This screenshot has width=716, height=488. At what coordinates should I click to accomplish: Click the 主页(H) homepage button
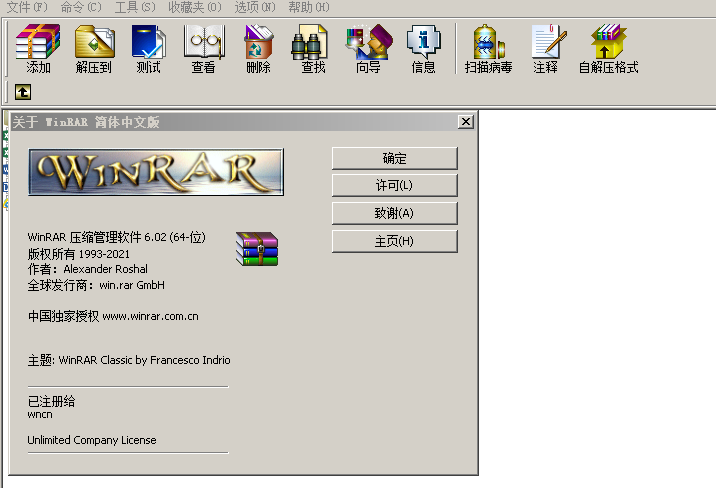coord(395,241)
